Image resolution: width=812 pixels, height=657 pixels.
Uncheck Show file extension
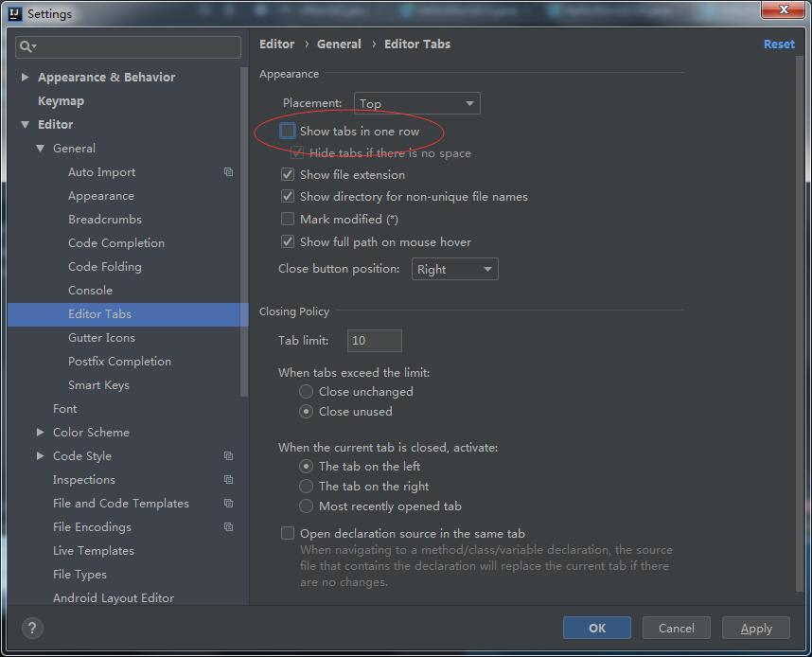[x=288, y=174]
